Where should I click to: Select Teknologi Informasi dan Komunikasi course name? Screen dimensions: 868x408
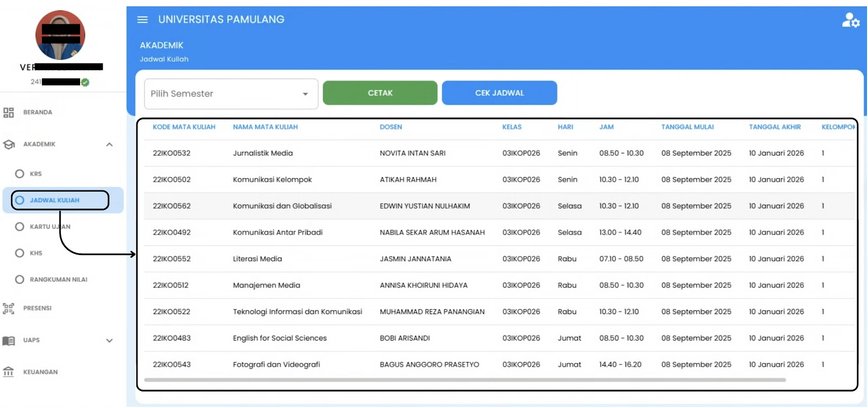click(x=298, y=312)
